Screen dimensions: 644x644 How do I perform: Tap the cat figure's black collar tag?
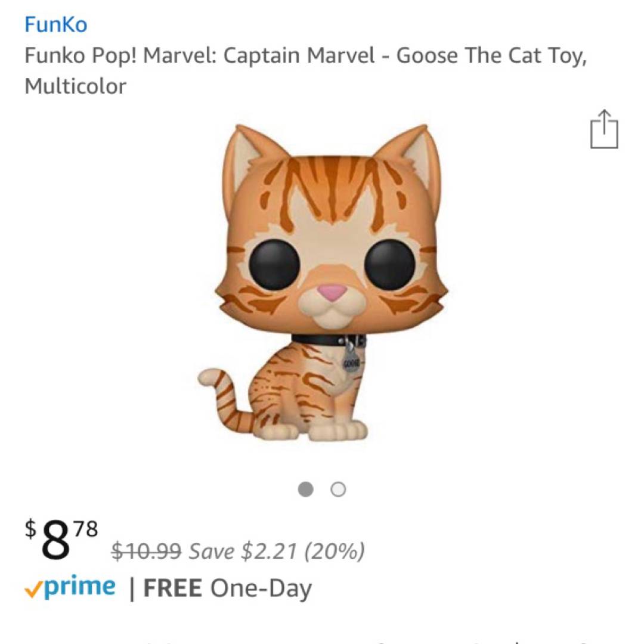[351, 361]
